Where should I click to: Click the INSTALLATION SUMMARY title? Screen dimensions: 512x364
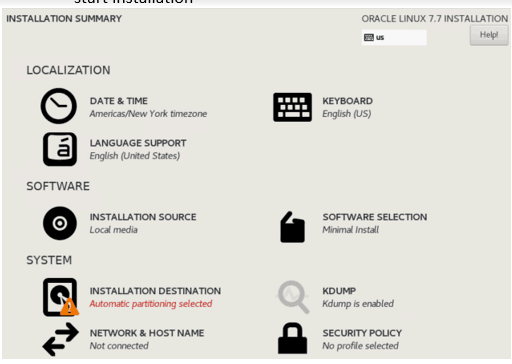(x=64, y=19)
